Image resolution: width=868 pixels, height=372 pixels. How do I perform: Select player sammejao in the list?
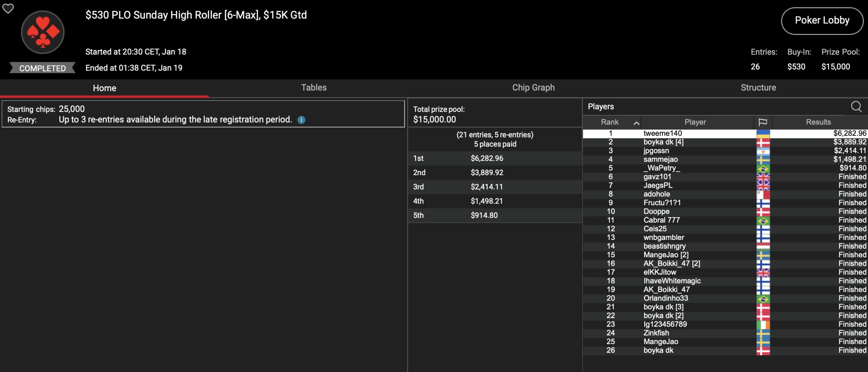(660, 159)
